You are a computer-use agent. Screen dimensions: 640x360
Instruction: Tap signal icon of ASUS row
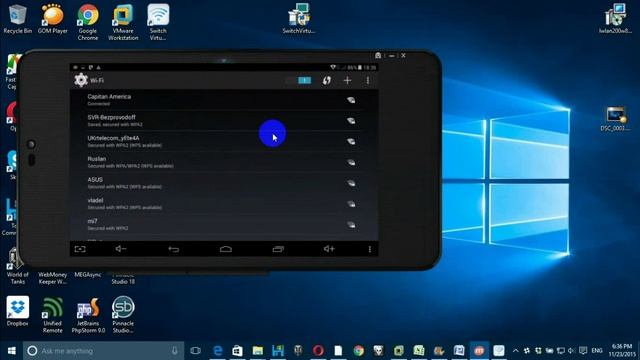[351, 183]
